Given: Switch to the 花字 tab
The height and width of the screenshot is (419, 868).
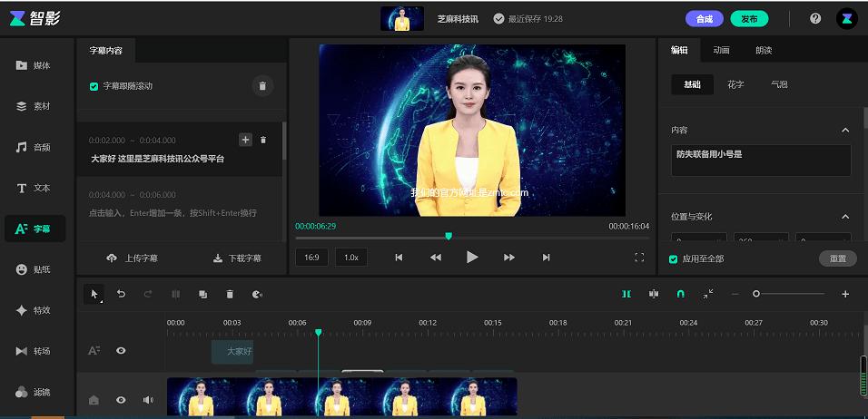Looking at the screenshot, I should point(735,84).
